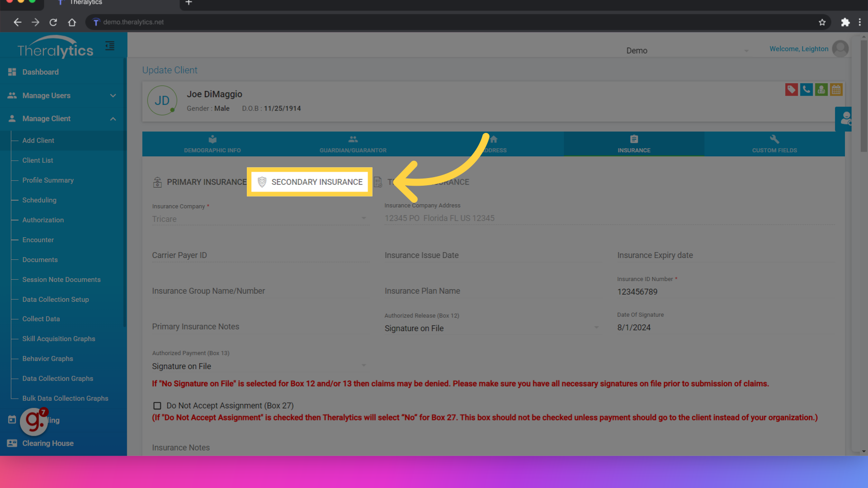Click the blue phone icon
This screenshot has width=868, height=488.
point(807,89)
